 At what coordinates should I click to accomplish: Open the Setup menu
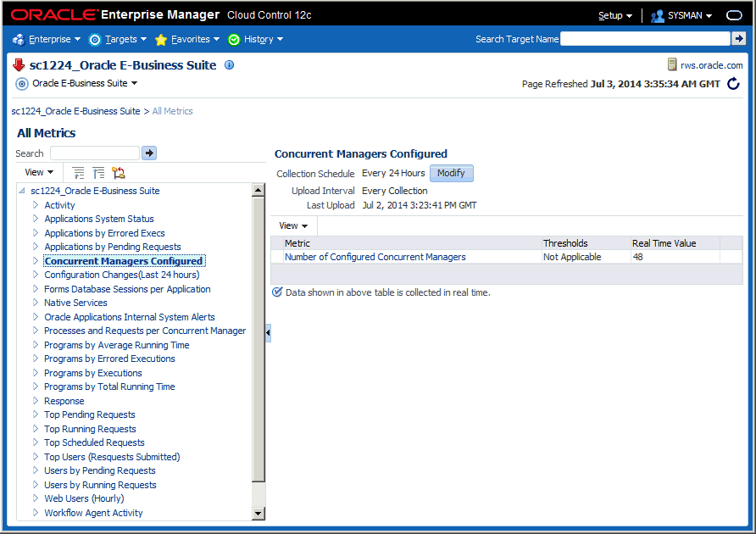pos(615,15)
